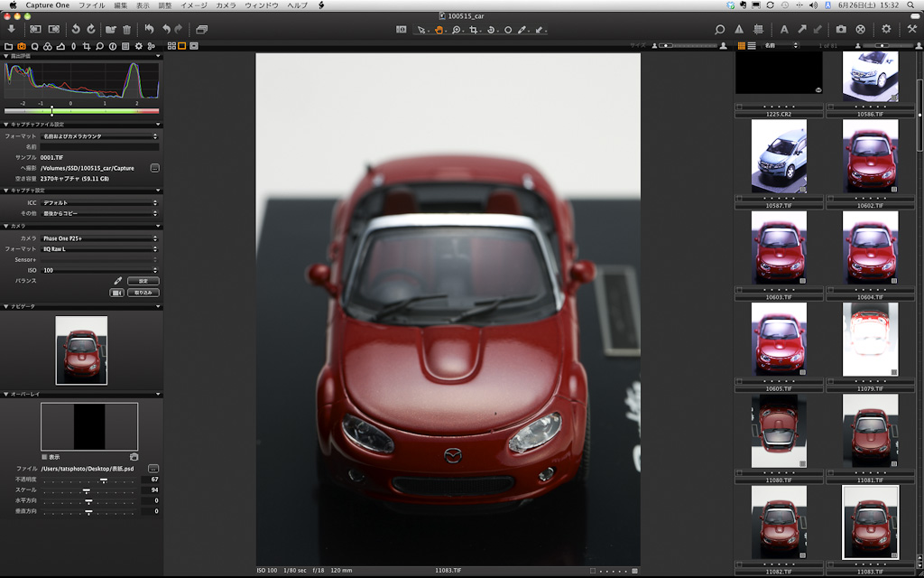Viewport: 924px width, 578px height.
Task: Open the Capture tool tab camera icon
Action: click(22, 45)
